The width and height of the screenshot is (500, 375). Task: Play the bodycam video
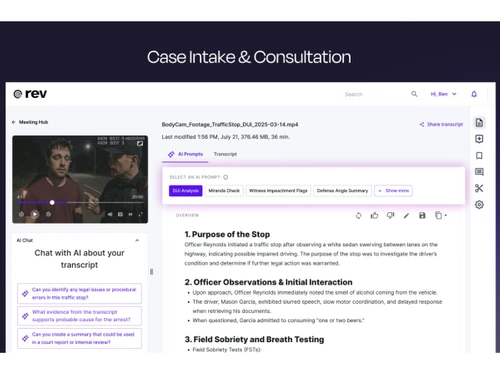[35, 214]
